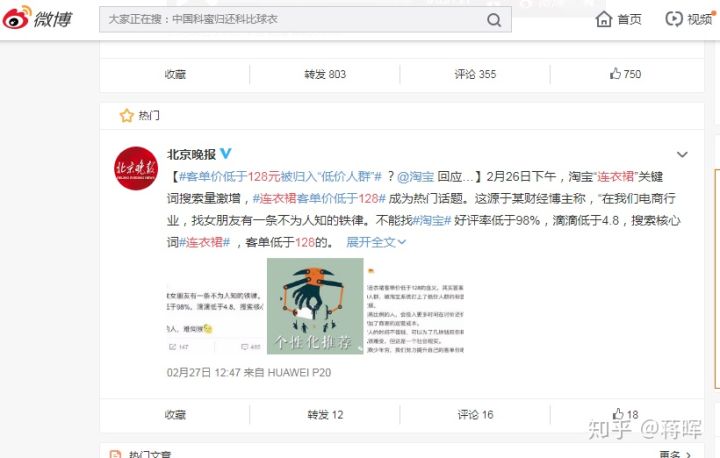Open hashtag #客单价低于128元被归入"低价人群"#
Viewport: 720px width, 458px height.
tap(280, 176)
